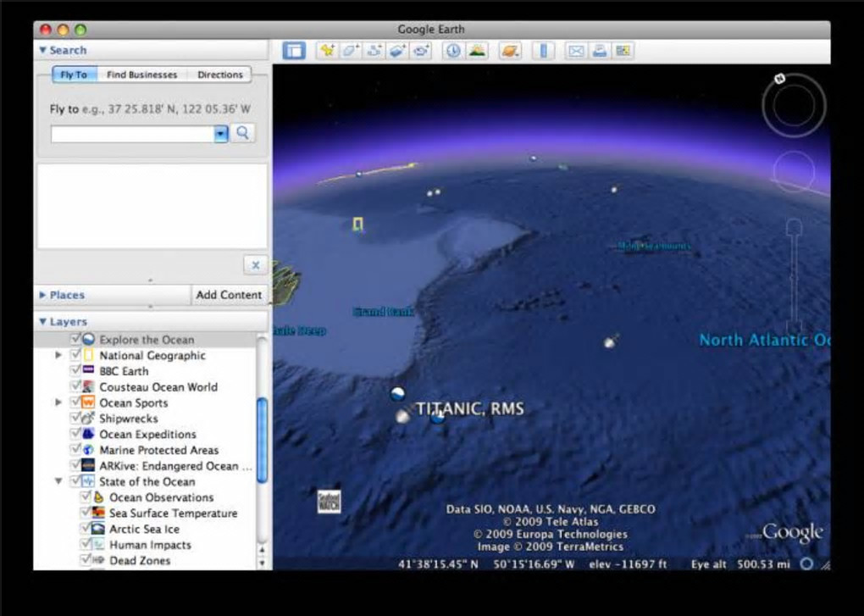Click in the Fly To input field

(x=132, y=134)
